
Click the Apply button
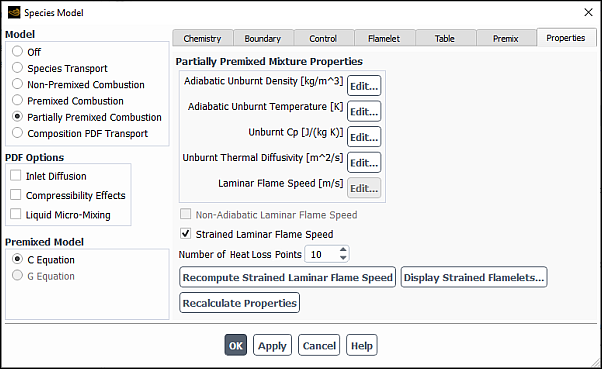272,345
